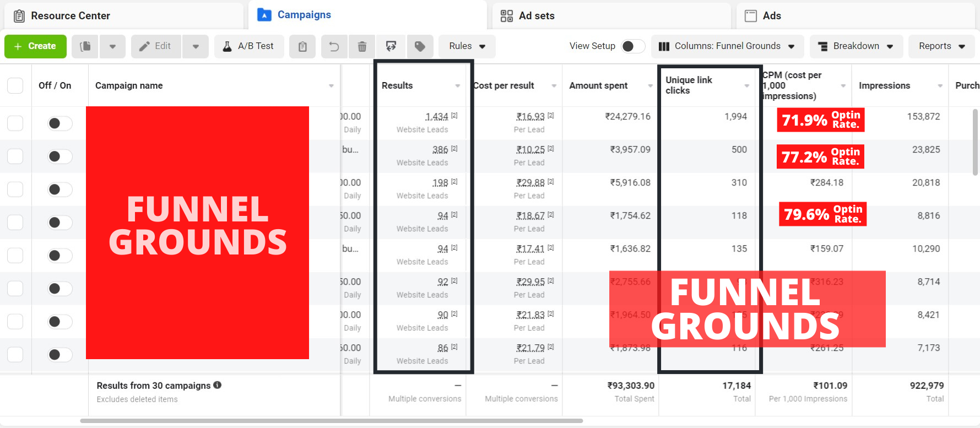
Task: Open the Rules dropdown
Action: pyautogui.click(x=467, y=46)
